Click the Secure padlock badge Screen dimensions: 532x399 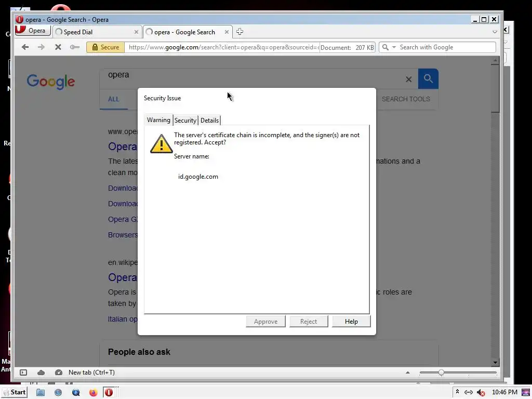click(105, 47)
